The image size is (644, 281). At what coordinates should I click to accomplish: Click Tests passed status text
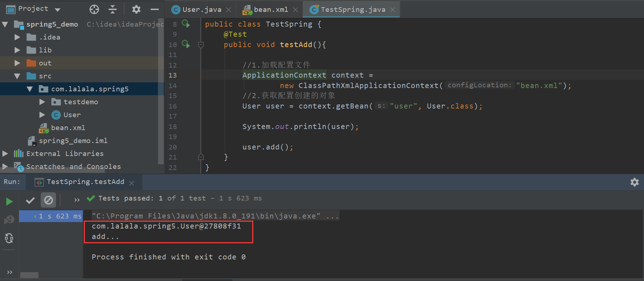(x=180, y=198)
